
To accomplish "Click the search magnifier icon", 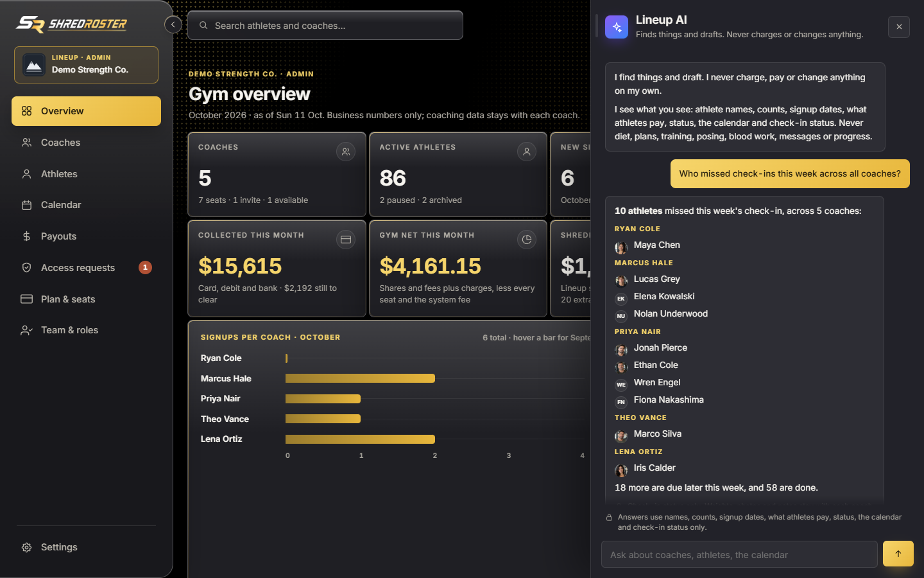I will point(203,26).
